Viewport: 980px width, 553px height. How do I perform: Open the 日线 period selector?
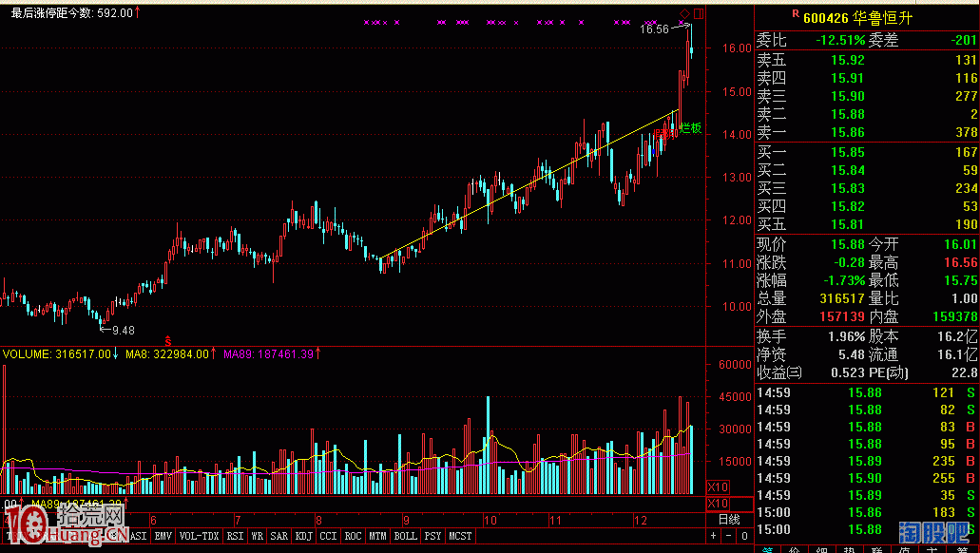pyautogui.click(x=728, y=520)
